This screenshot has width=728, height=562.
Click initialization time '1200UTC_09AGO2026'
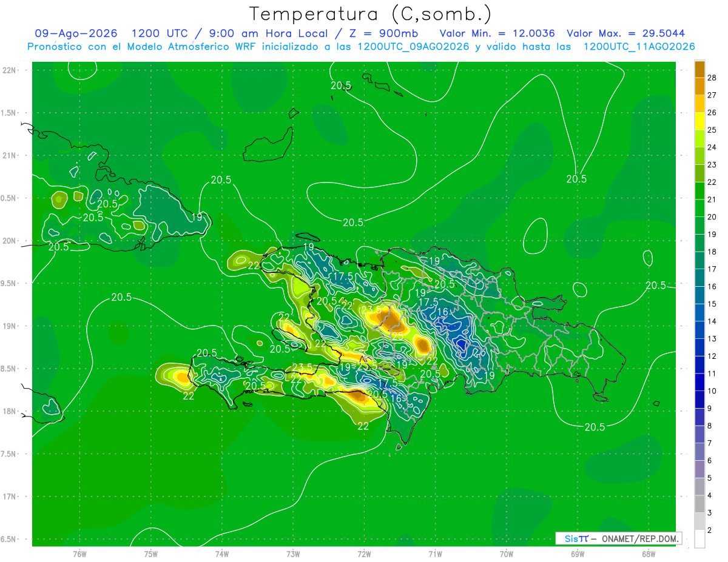[x=413, y=47]
